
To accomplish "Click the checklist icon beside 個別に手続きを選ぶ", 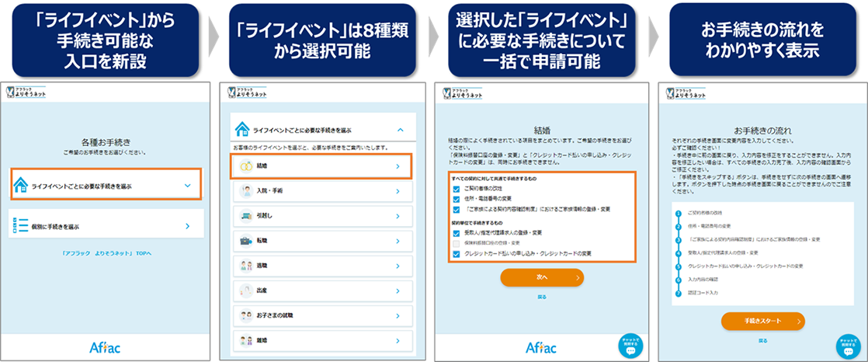I will pyautogui.click(x=20, y=226).
